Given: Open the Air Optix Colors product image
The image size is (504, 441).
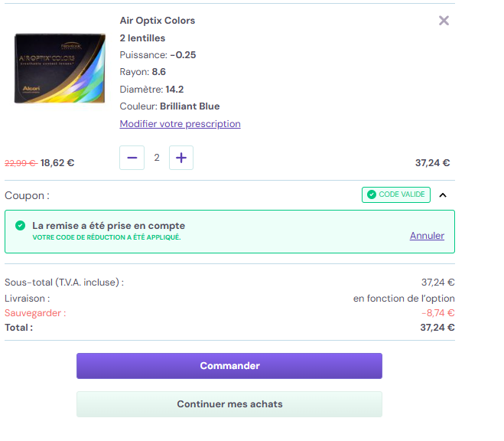Looking at the screenshot, I should (60, 68).
